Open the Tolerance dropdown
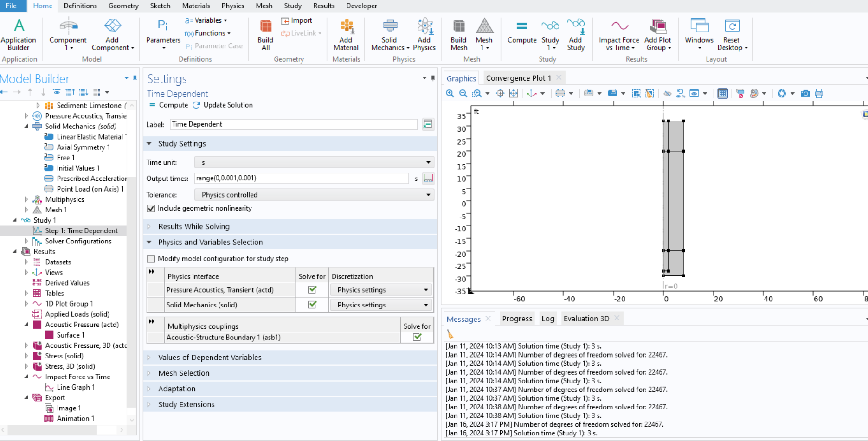 click(x=314, y=195)
